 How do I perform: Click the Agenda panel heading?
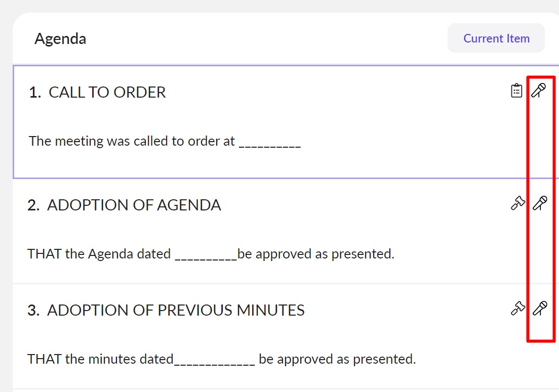(60, 39)
